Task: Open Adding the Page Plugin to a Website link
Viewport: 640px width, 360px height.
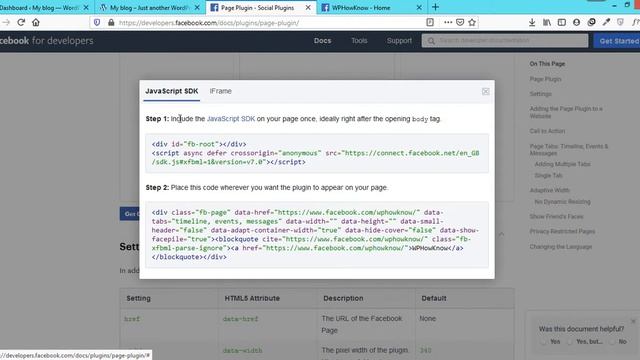Action: 566,112
